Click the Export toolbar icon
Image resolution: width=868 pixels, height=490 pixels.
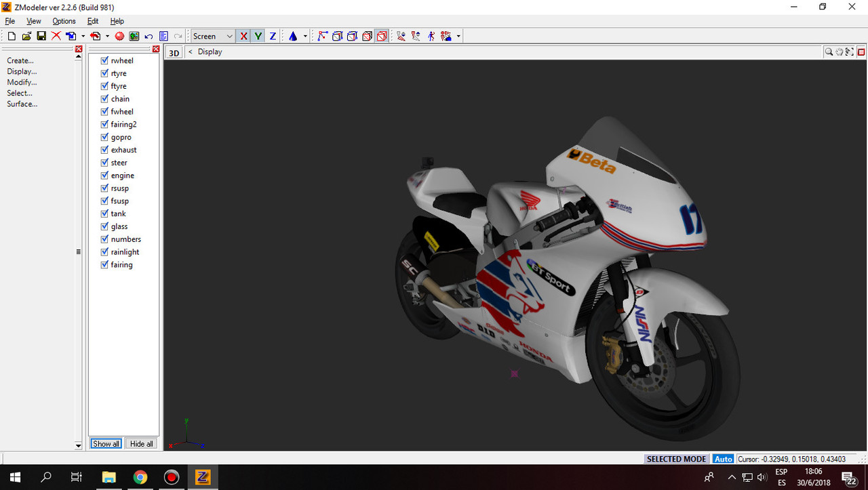pyautogui.click(x=95, y=36)
